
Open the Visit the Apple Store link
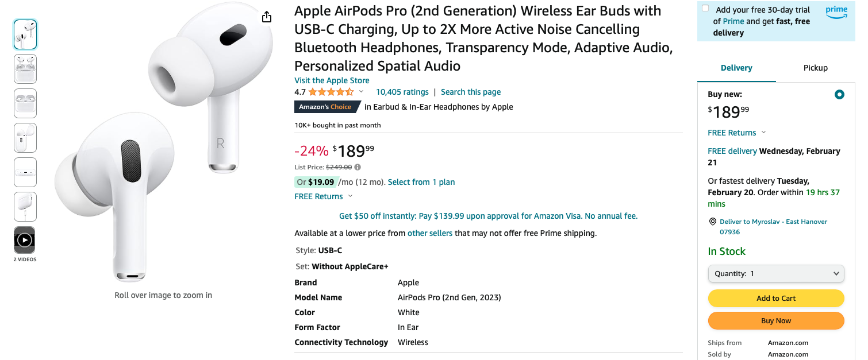332,80
